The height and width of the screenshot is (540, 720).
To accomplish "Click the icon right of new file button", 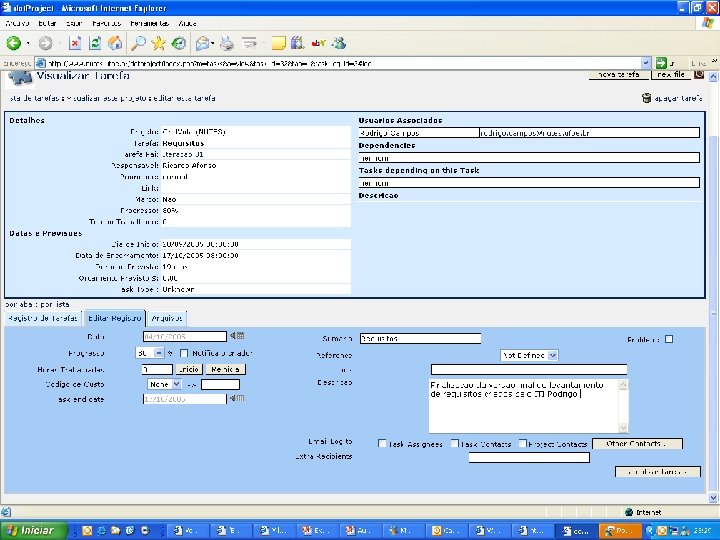I will 699,74.
